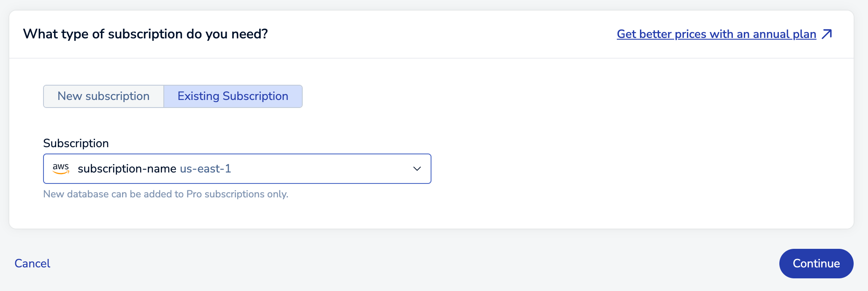Click the AWS logo in the Subscription selector

click(61, 169)
